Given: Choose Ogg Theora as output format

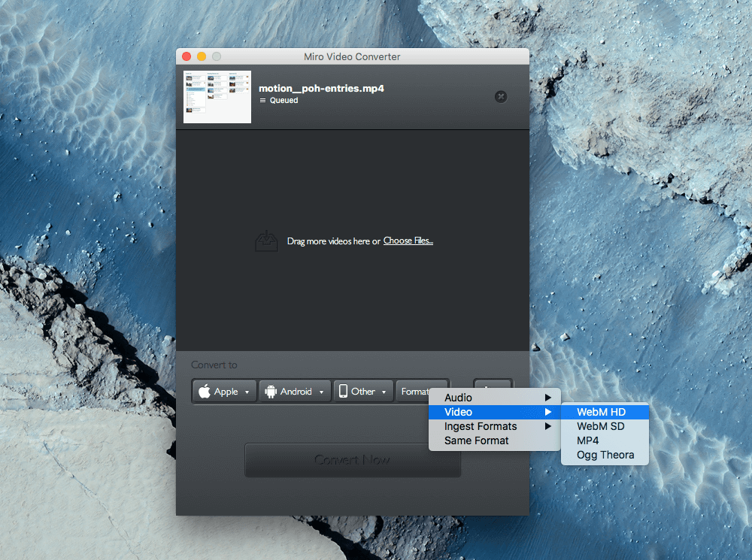Looking at the screenshot, I should pyautogui.click(x=605, y=455).
